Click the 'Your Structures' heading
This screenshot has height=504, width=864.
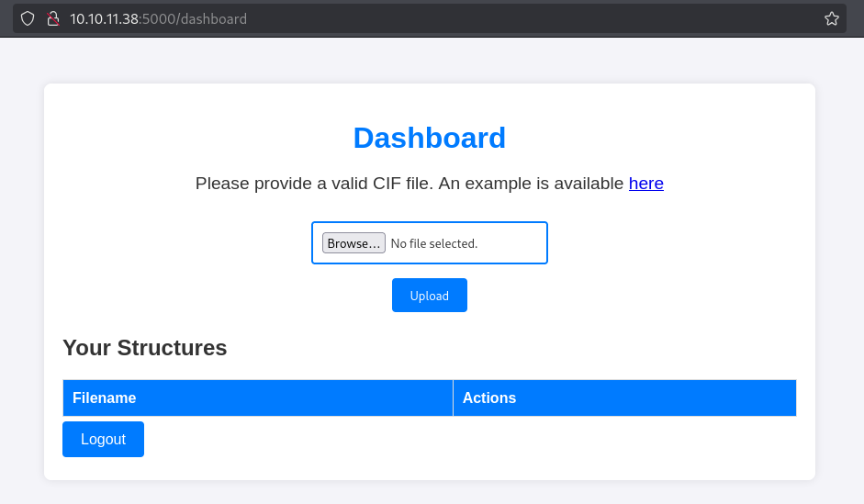pos(145,348)
